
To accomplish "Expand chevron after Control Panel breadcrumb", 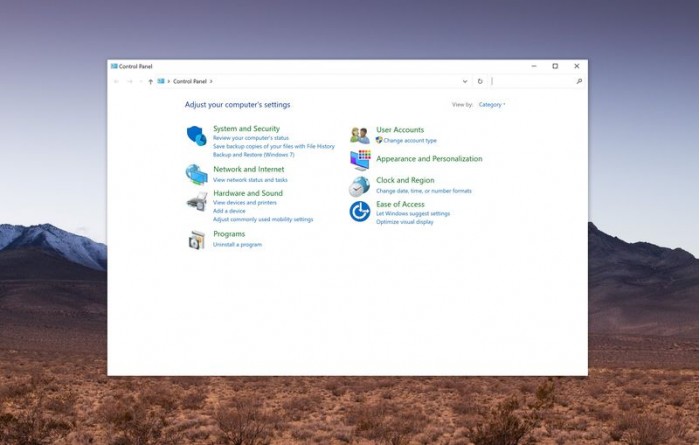I will tap(211, 81).
